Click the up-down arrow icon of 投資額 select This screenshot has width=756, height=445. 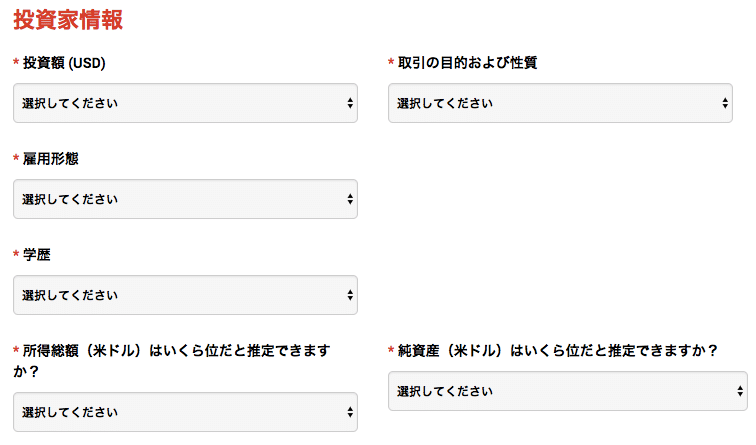click(x=350, y=103)
